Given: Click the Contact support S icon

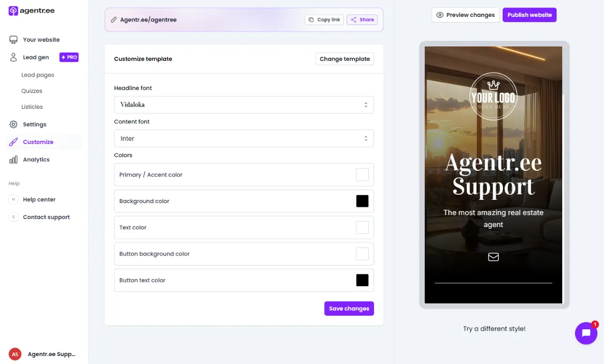Looking at the screenshot, I should click(13, 217).
